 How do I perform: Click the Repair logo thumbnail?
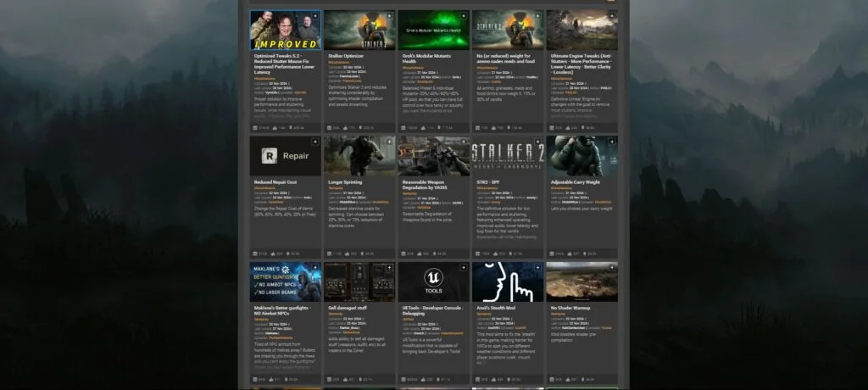pos(285,156)
